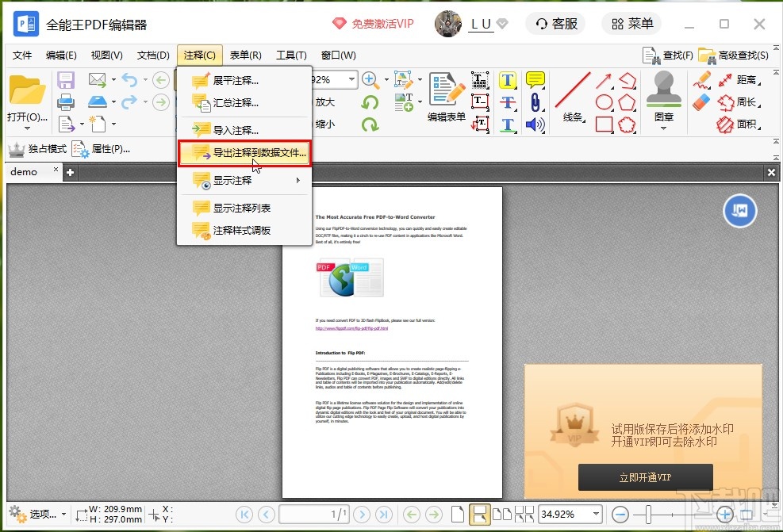Click the Menu (菜单) button
This screenshot has width=783, height=532.
click(631, 24)
